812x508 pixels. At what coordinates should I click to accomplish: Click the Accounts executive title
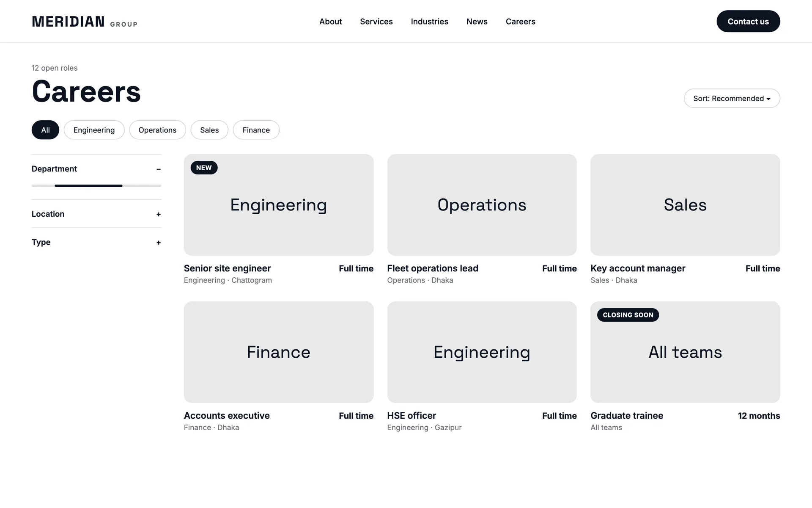click(x=227, y=416)
